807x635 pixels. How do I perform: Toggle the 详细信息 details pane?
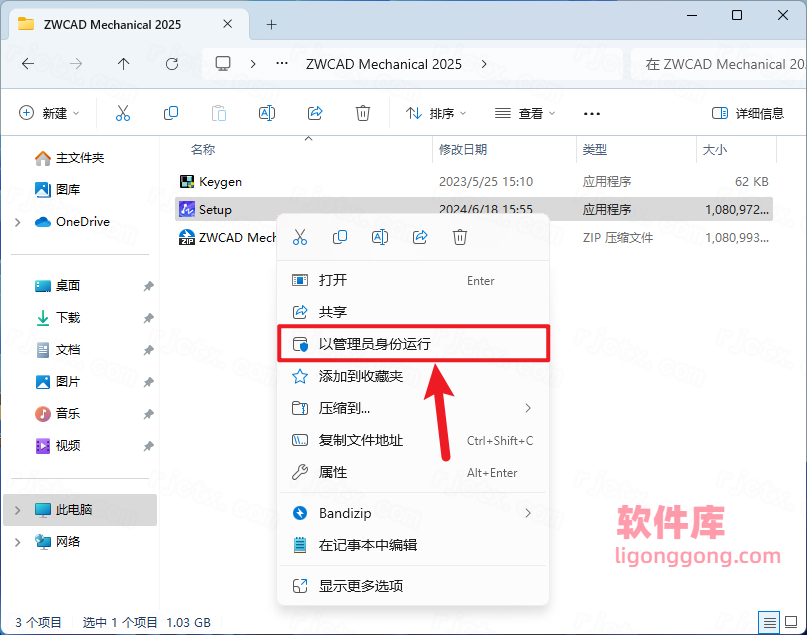[x=748, y=113]
